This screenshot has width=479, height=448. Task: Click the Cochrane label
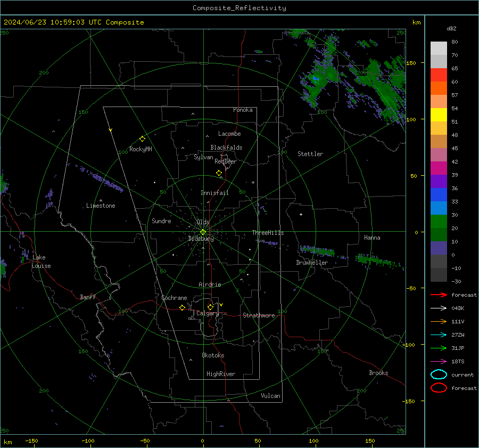point(174,298)
